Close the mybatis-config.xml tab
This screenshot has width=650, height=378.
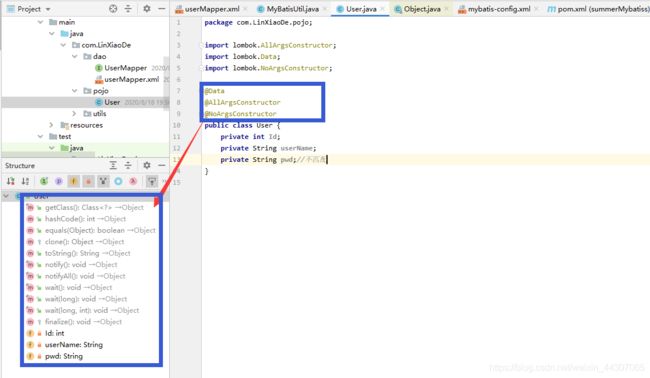coord(536,9)
